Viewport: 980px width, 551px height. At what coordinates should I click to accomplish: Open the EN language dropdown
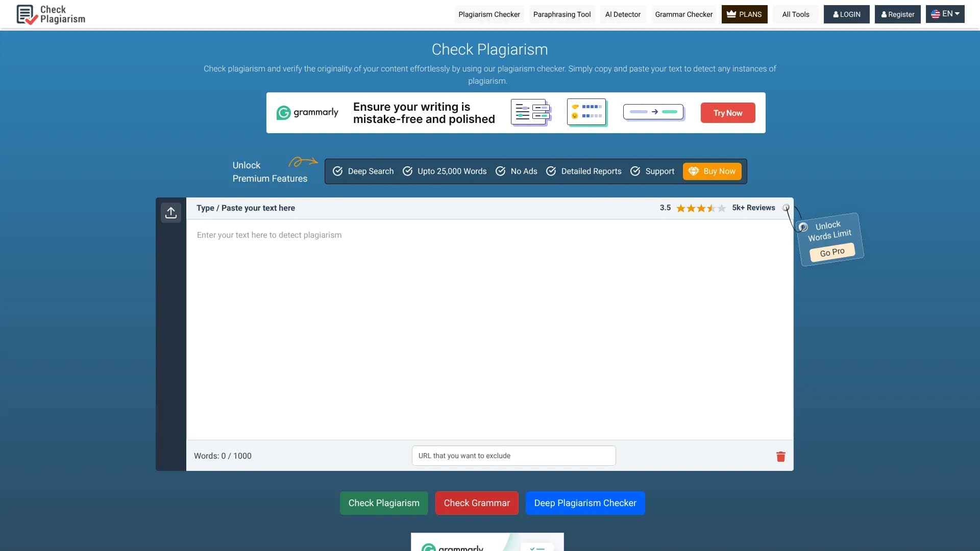point(945,14)
